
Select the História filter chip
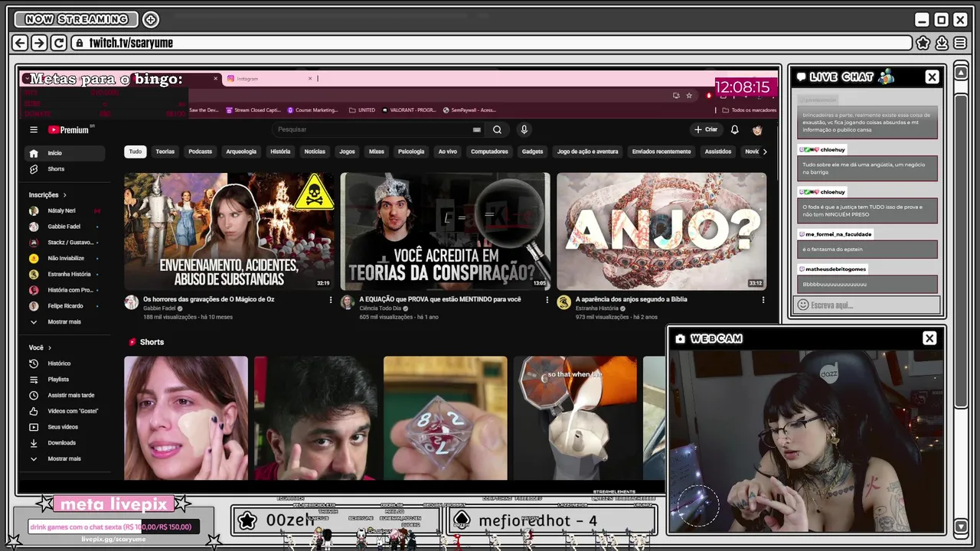pos(280,152)
